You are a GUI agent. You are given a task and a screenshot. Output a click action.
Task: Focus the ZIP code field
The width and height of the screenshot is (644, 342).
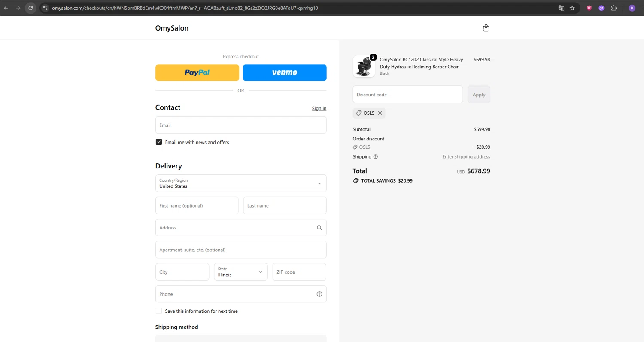pos(299,272)
